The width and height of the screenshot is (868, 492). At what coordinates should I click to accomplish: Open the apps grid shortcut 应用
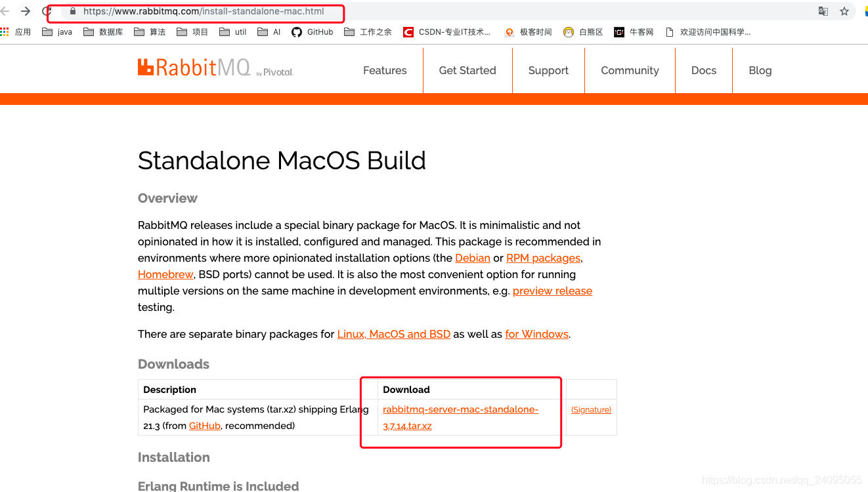point(16,31)
